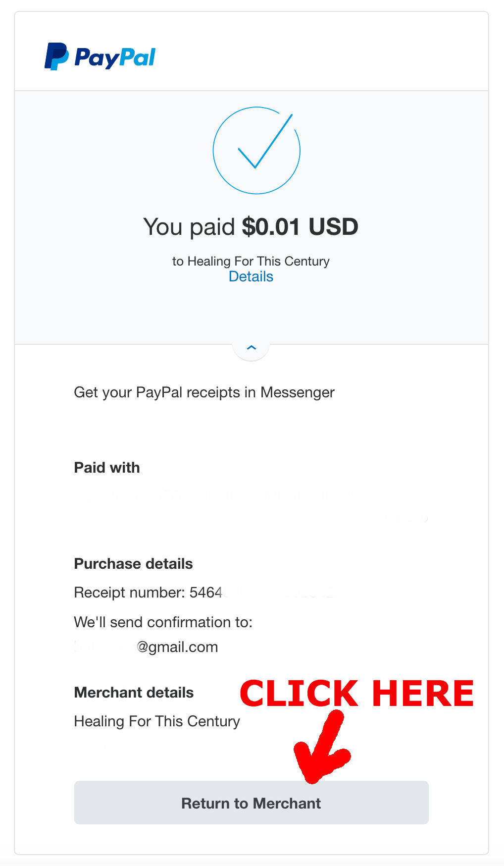The image size is (504, 866).
Task: Click "Get your PayPal receipts in Messenger"
Action: [204, 392]
